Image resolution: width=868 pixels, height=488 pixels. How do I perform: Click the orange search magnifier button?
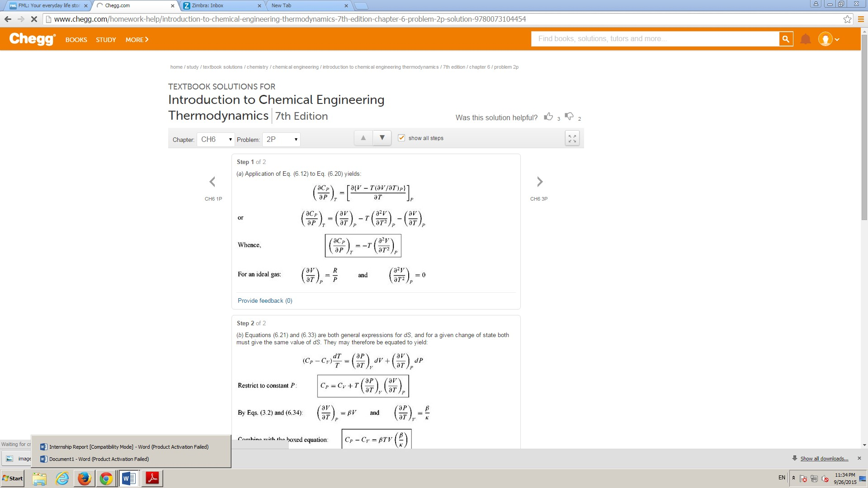[786, 39]
